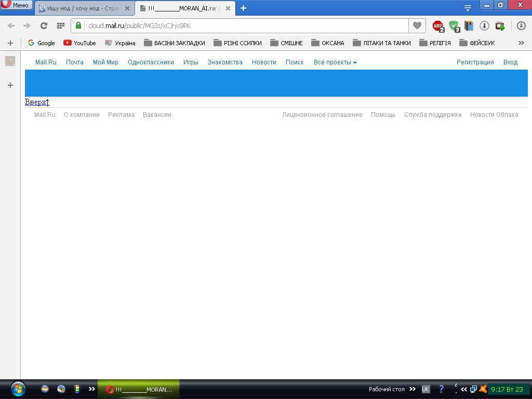
Task: Expand the СМІШНЕ bookmark folder
Action: pyautogui.click(x=286, y=43)
